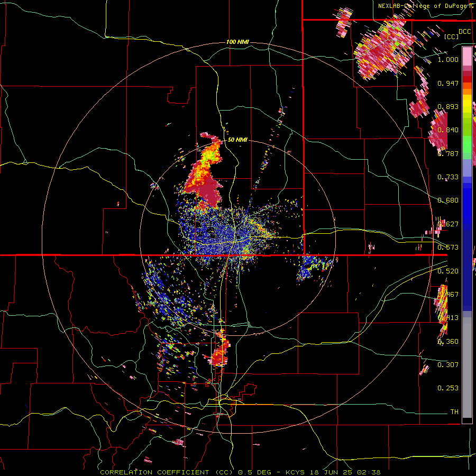The image size is (476, 476).
Task: Click the "NEXLAB-College of DuPage" credit text
Action: [x=422, y=6]
